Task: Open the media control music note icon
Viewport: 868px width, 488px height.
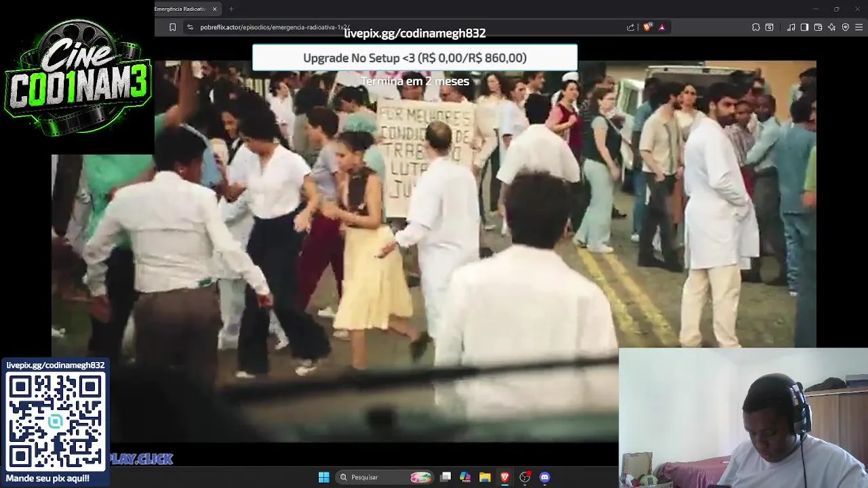Action: coord(791,27)
